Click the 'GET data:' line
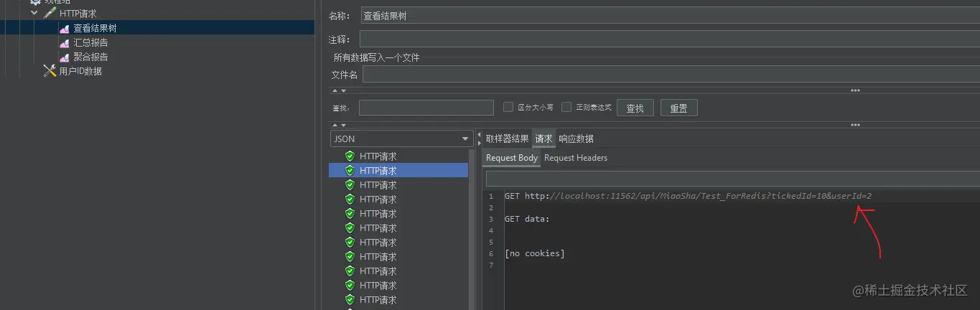Viewport: 980px width, 310px height. (x=527, y=219)
